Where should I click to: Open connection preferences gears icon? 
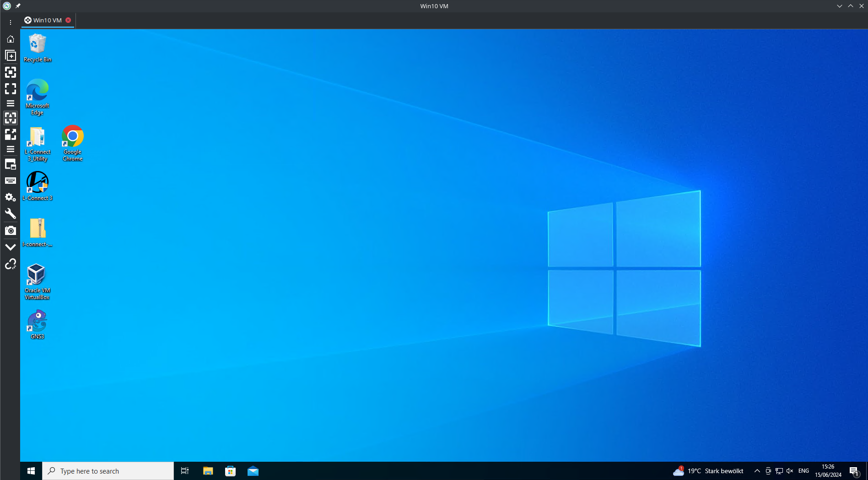click(10, 197)
